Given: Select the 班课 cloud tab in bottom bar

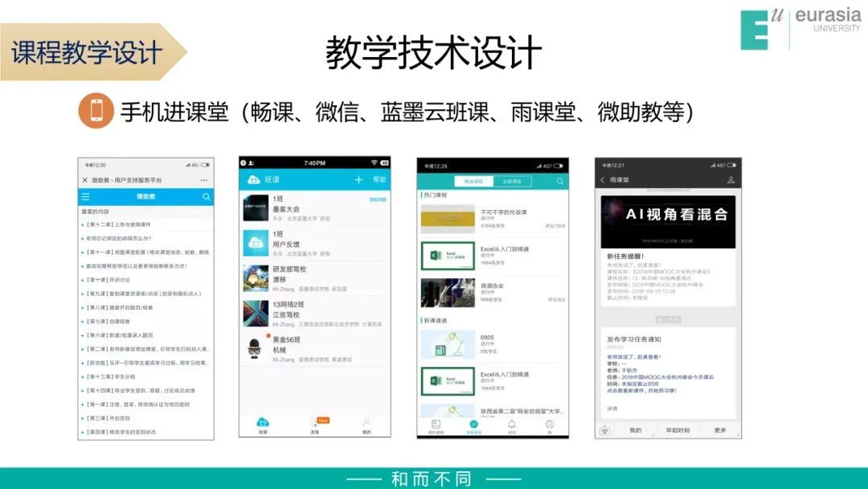Looking at the screenshot, I should tap(263, 425).
